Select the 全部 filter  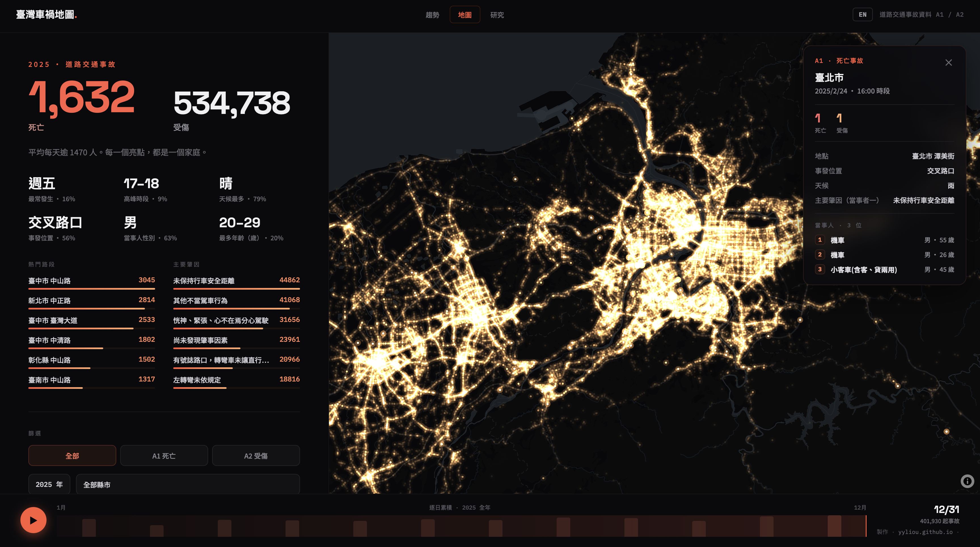(x=72, y=455)
